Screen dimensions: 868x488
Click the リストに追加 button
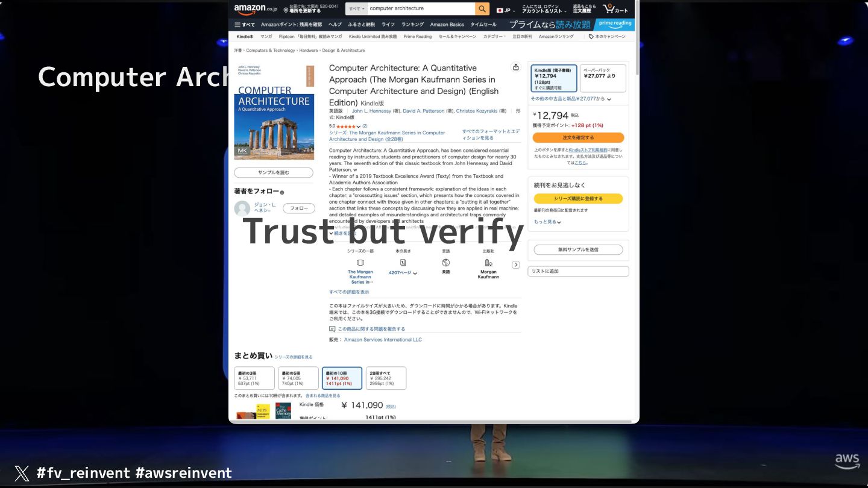click(x=578, y=271)
